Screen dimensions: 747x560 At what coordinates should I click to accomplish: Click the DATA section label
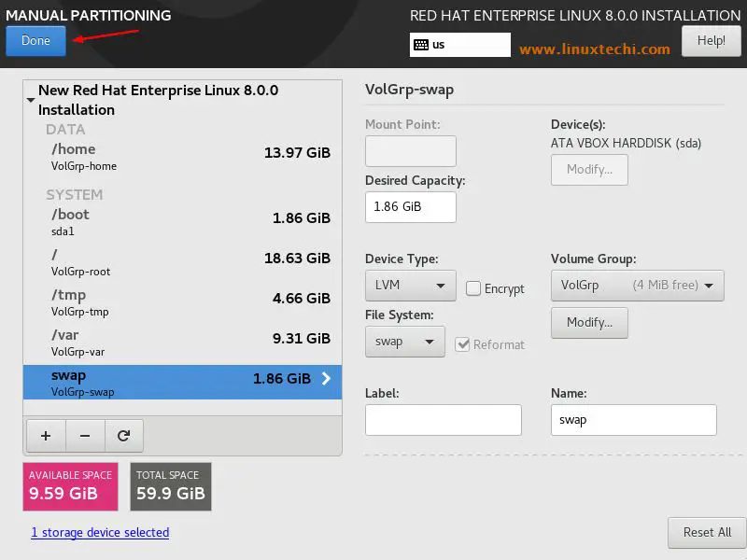coord(65,130)
